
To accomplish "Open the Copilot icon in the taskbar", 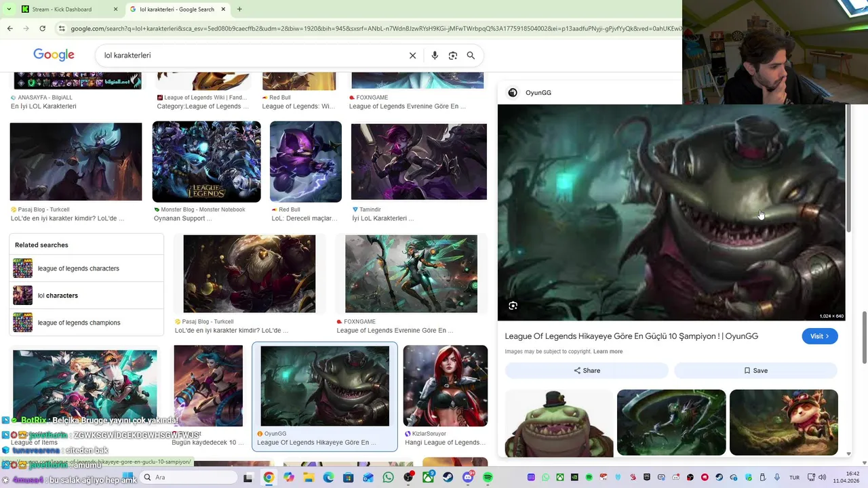I will click(x=289, y=477).
